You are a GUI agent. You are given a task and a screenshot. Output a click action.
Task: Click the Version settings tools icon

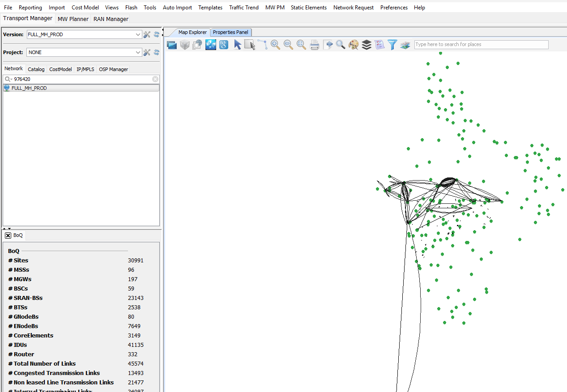[147, 34]
